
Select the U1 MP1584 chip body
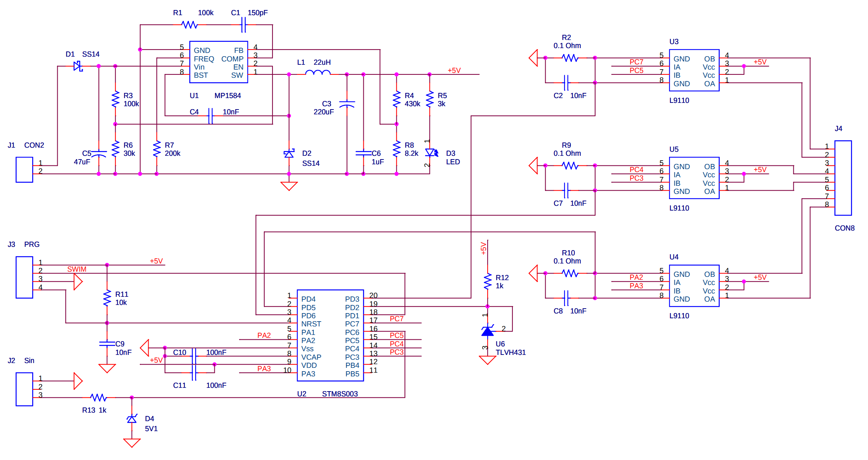[x=218, y=62]
